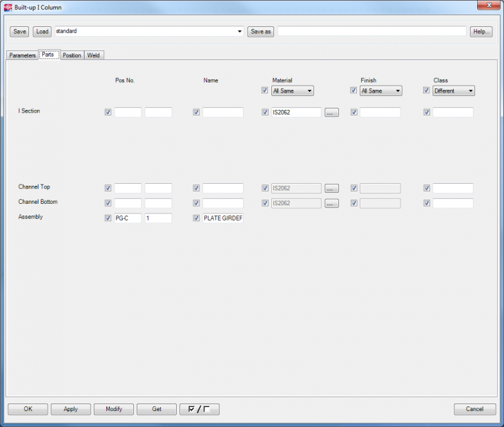
Task: Click the I Section material browse button
Action: coord(331,113)
